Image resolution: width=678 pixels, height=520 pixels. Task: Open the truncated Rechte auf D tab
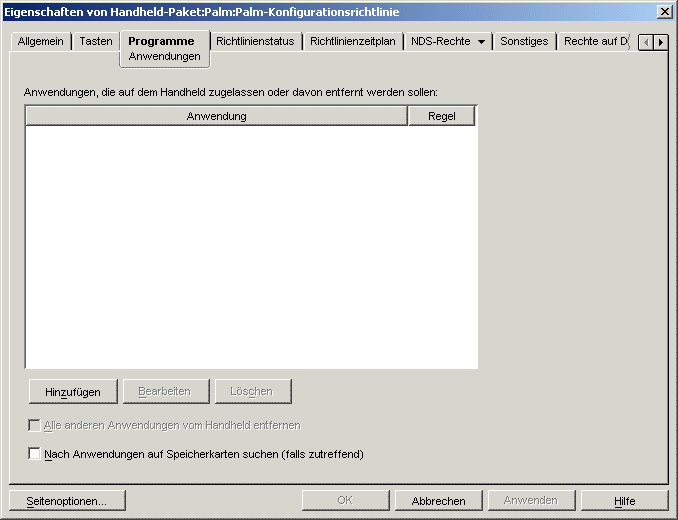tap(595, 41)
